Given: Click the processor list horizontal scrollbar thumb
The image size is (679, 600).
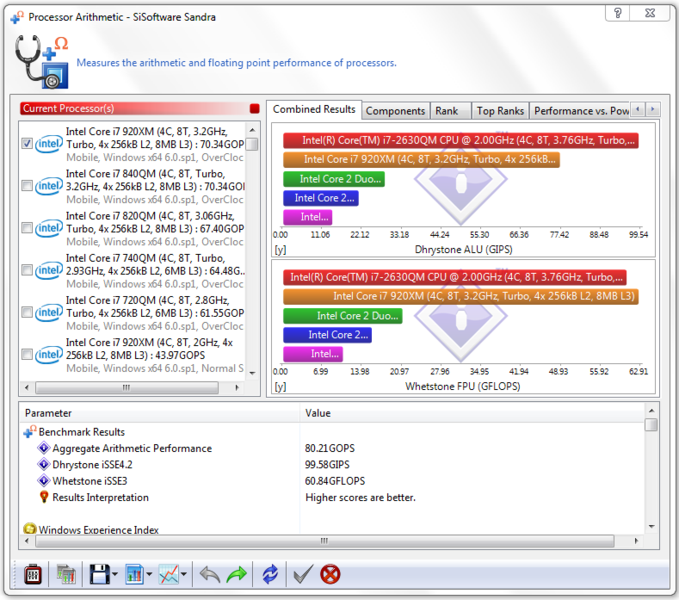Looking at the screenshot, I should 126,387.
